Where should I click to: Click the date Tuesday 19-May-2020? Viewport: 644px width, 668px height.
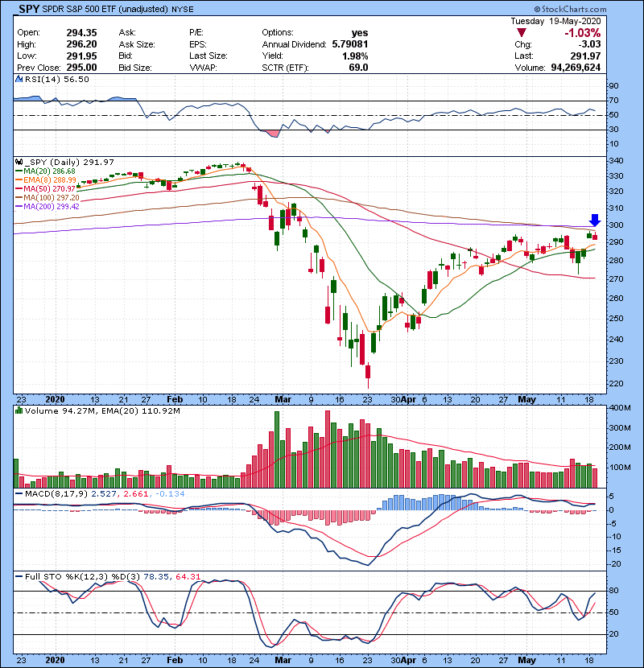(555, 21)
